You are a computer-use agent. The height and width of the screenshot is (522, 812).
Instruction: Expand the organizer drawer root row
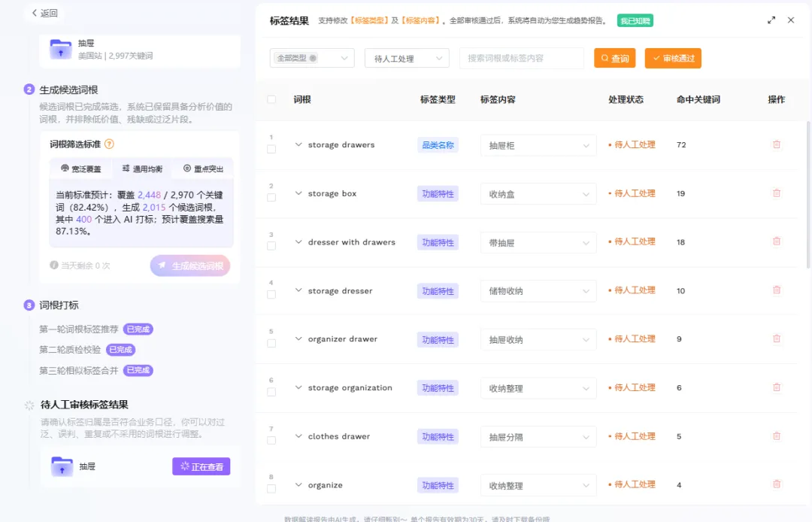click(x=298, y=338)
